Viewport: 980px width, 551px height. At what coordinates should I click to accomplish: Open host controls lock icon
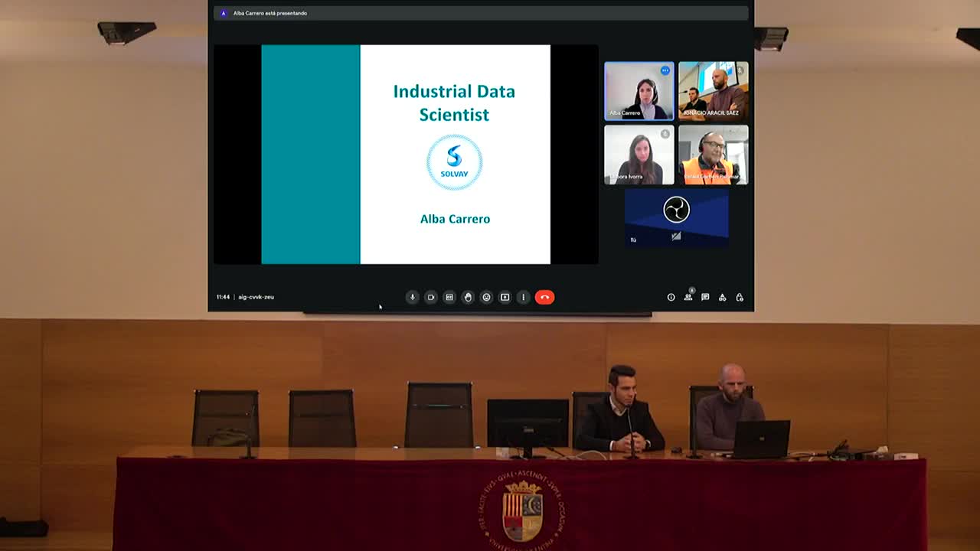point(740,297)
